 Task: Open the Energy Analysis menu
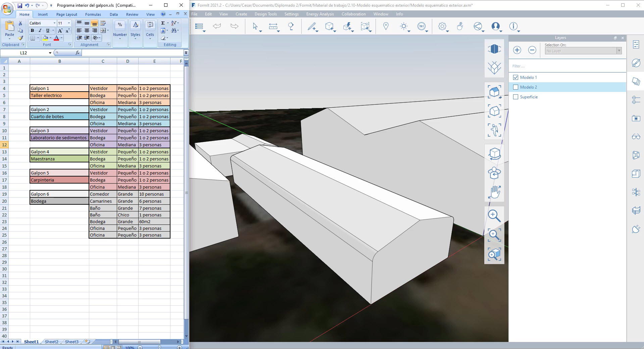tap(320, 14)
